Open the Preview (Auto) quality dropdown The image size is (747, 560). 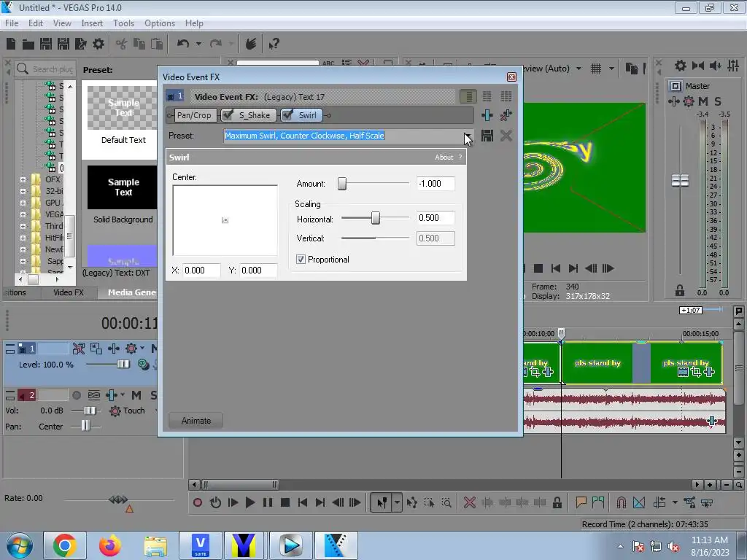578,69
